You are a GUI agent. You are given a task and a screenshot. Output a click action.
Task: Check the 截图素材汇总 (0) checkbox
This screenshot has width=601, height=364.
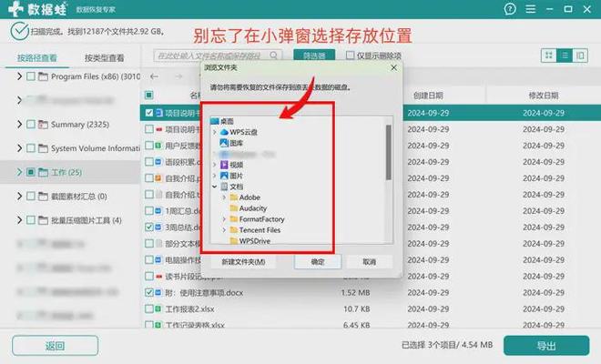point(31,197)
